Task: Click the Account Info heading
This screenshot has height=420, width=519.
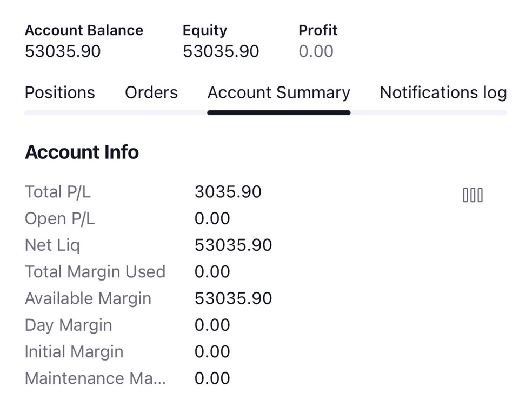Action: 82,152
